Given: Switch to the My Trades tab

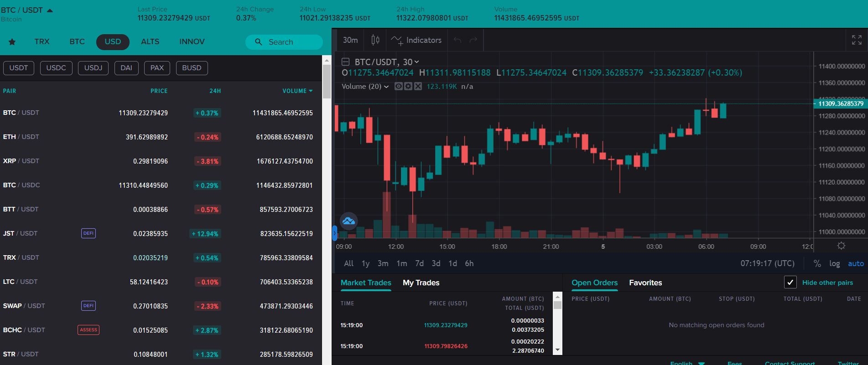Looking at the screenshot, I should coord(421,283).
